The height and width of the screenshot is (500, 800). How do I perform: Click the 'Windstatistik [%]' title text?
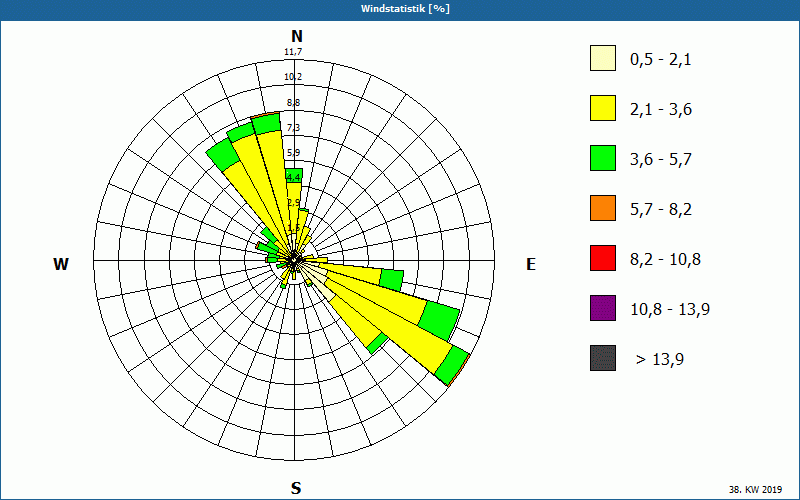[x=405, y=9]
